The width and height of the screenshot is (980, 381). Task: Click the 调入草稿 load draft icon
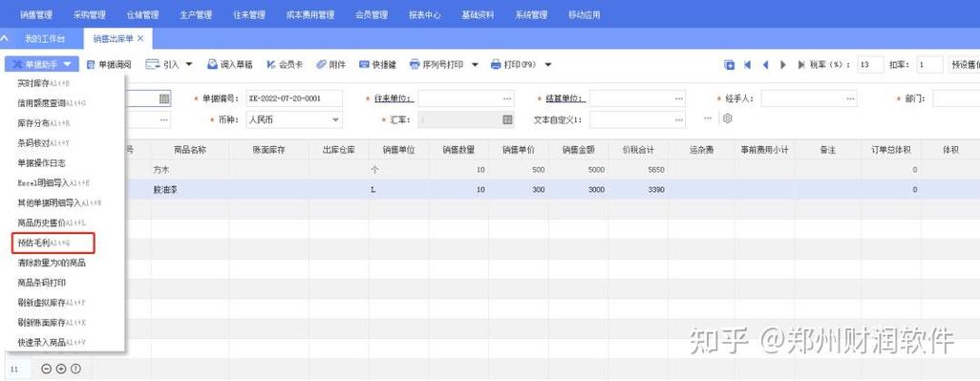pos(212,64)
